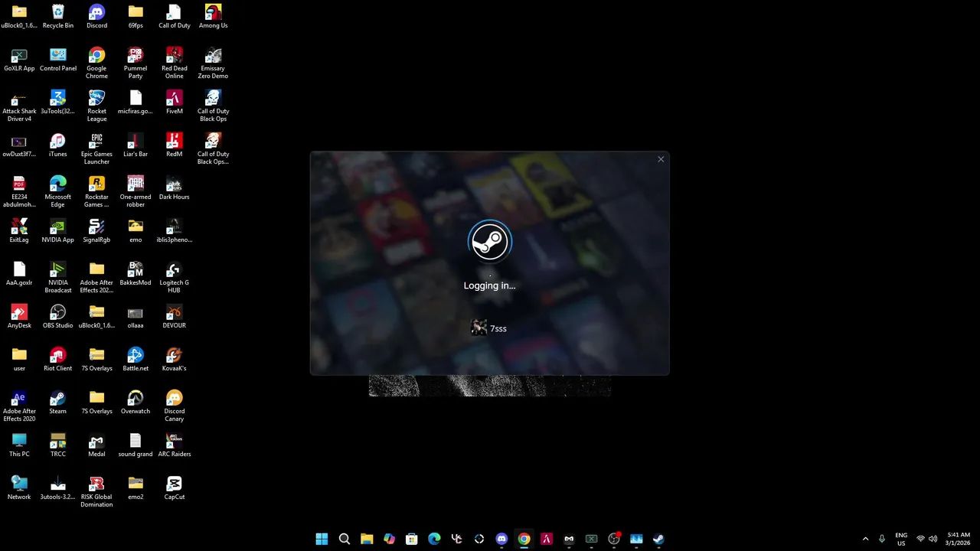Select the Medal desktop icon
Image resolution: width=980 pixels, height=551 pixels.
96,445
